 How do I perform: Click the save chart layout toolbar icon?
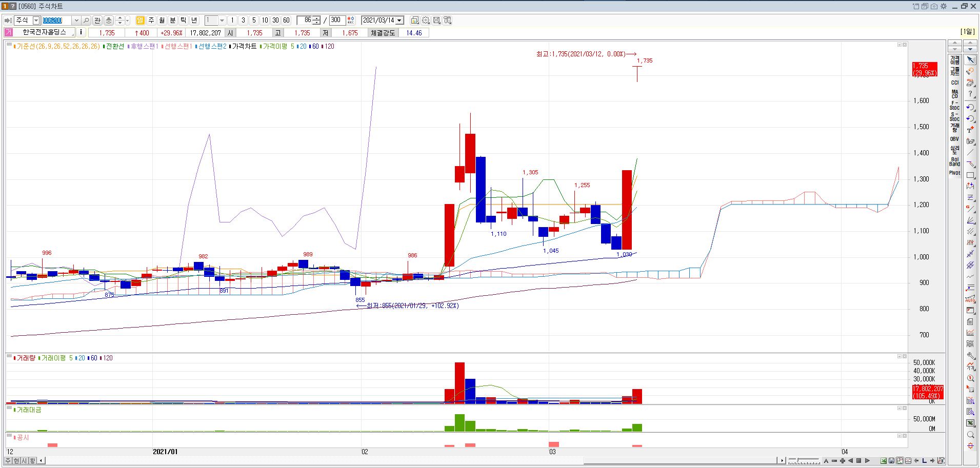[436, 21]
